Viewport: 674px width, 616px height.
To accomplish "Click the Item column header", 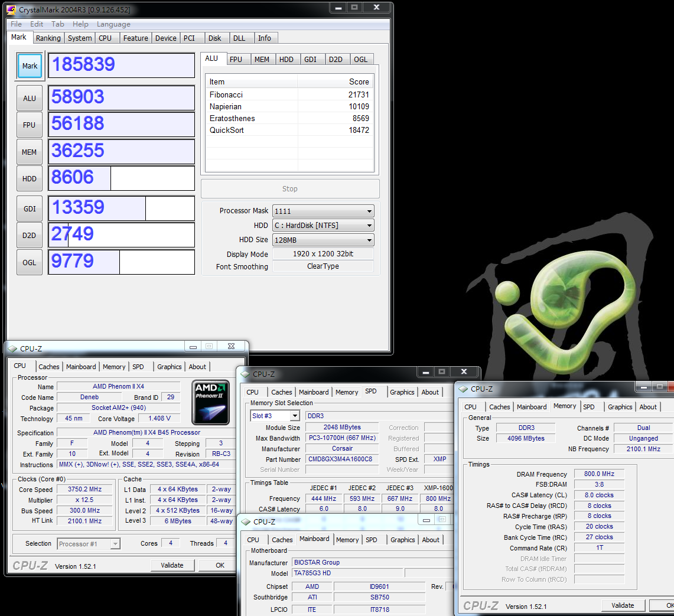I will click(x=252, y=82).
